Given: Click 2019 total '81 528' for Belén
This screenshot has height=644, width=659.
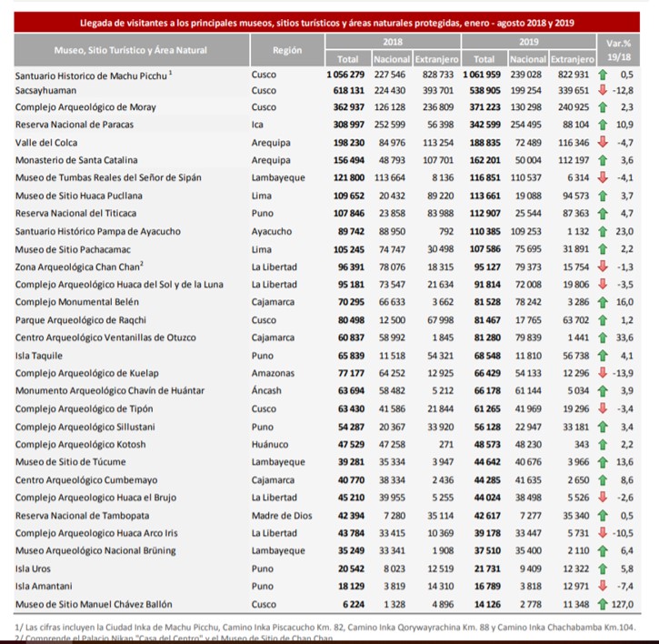Looking at the screenshot, I should point(487,302).
